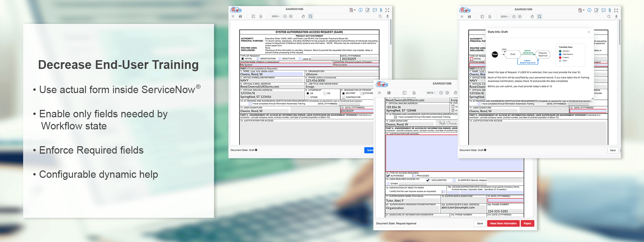
Task: Click the Reject button
Action: click(527, 224)
